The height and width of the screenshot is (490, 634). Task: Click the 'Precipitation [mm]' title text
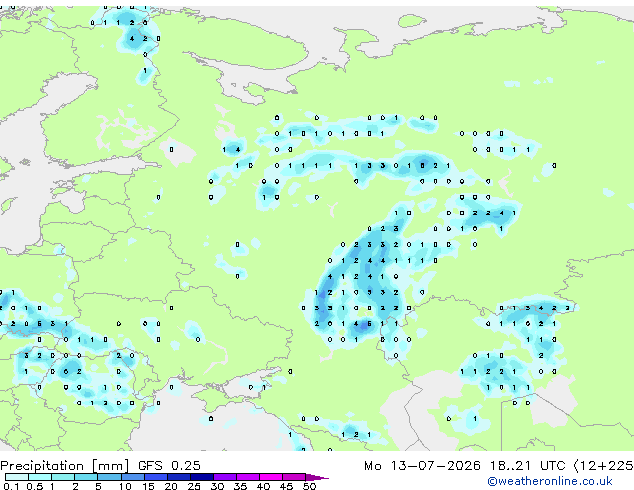point(65,466)
